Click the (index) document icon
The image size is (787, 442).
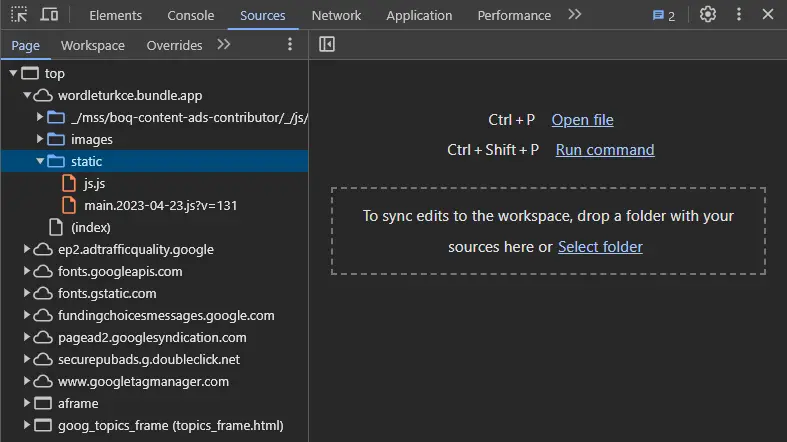point(56,227)
